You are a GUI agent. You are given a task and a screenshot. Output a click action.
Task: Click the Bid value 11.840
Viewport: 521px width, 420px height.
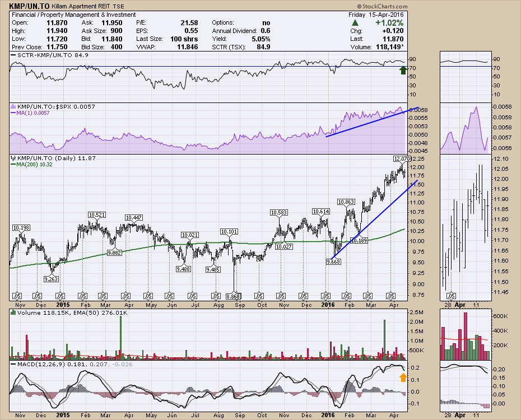click(x=112, y=39)
